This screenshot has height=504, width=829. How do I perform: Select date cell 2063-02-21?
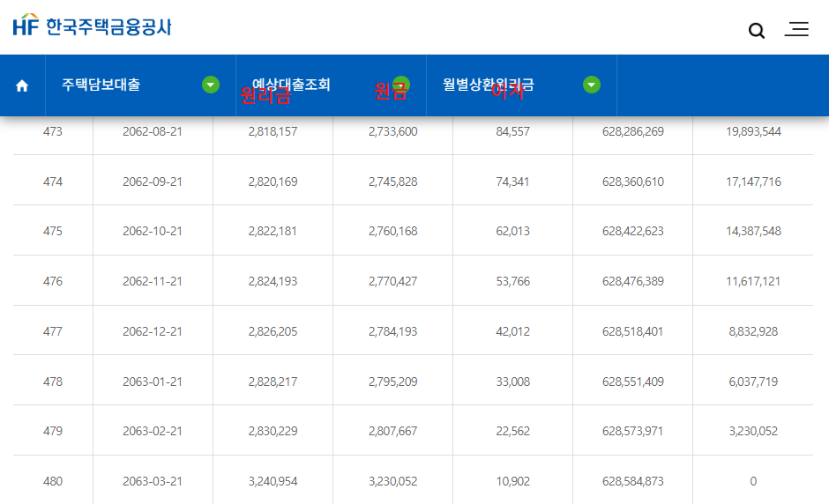coord(153,431)
